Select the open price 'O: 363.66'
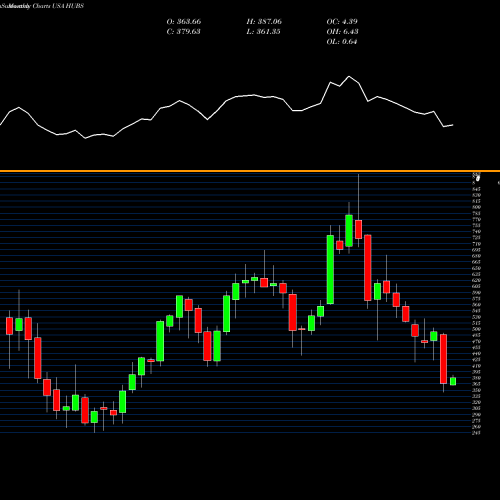Image resolution: width=500 pixels, height=500 pixels. 184,22
